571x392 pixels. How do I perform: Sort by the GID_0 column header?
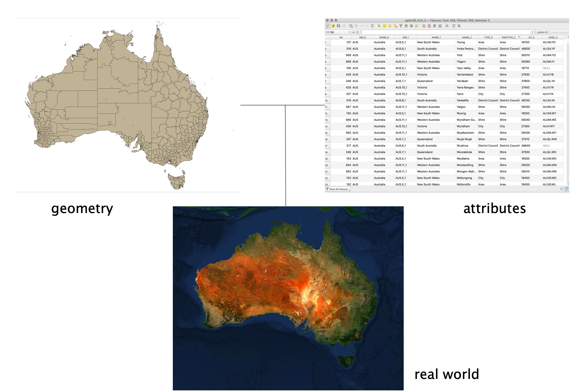tap(362, 37)
